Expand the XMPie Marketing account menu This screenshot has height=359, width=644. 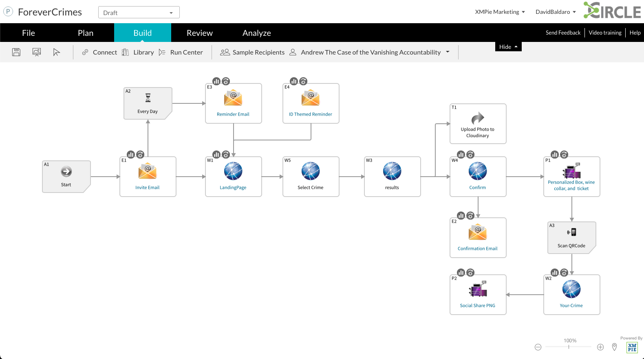pos(500,12)
